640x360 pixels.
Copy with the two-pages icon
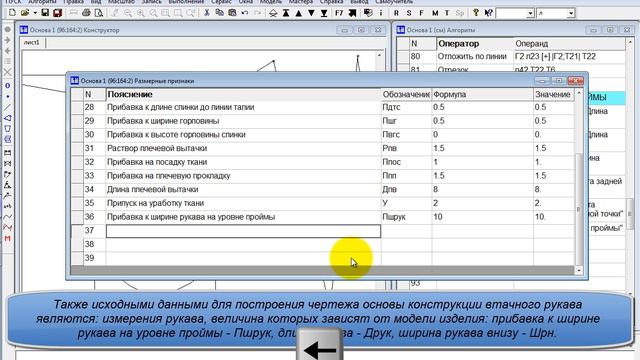[220, 13]
